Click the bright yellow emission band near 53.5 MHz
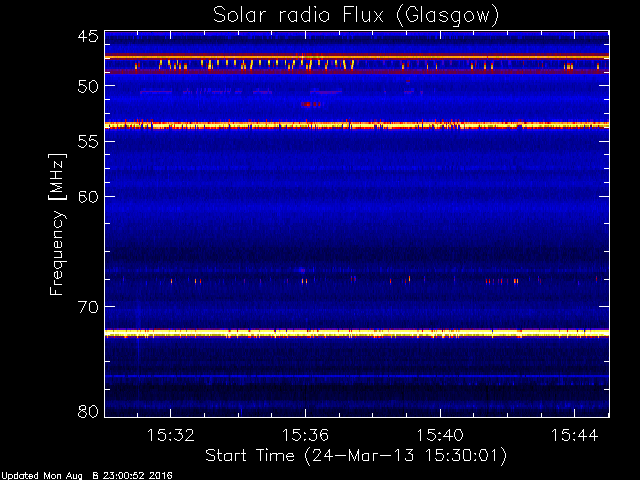640x480 pixels. [x=357, y=125]
